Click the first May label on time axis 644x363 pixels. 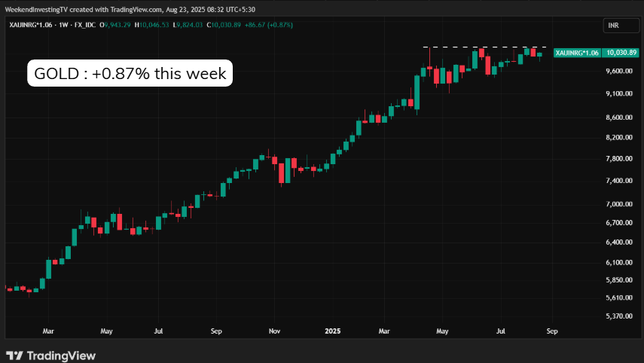[106, 331]
